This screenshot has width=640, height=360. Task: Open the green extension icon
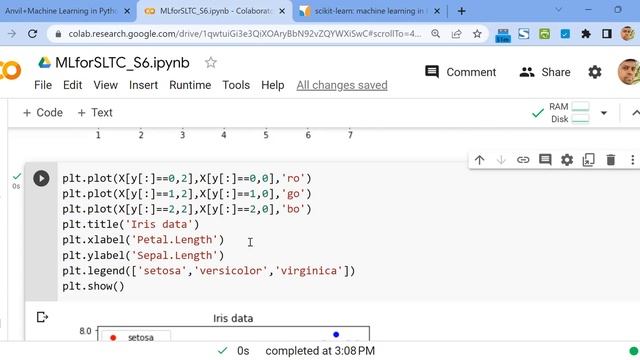pyautogui.click(x=544, y=34)
